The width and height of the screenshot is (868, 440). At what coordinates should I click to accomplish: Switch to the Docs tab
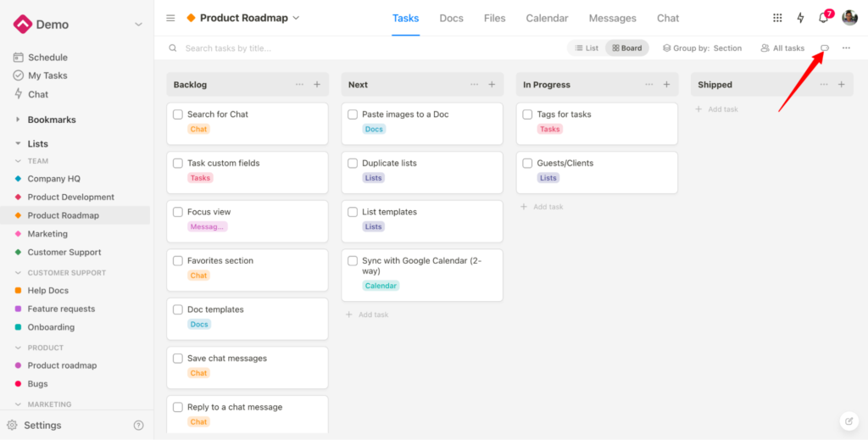[451, 19]
